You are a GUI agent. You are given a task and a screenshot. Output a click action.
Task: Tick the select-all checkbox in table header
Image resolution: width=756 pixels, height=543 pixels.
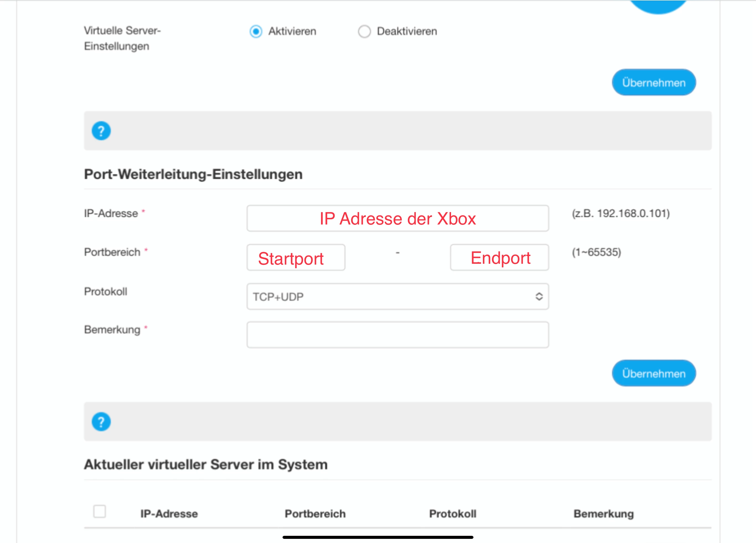[x=99, y=511]
